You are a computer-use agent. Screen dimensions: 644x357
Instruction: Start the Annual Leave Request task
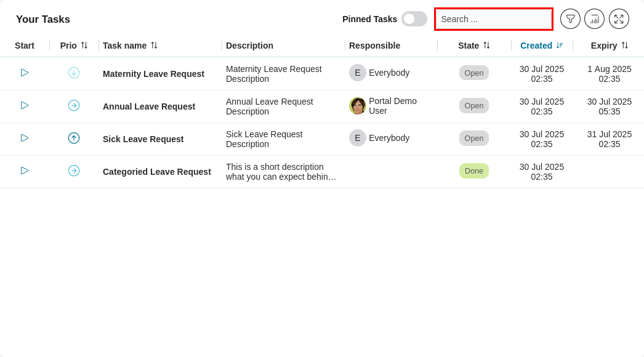click(24, 105)
